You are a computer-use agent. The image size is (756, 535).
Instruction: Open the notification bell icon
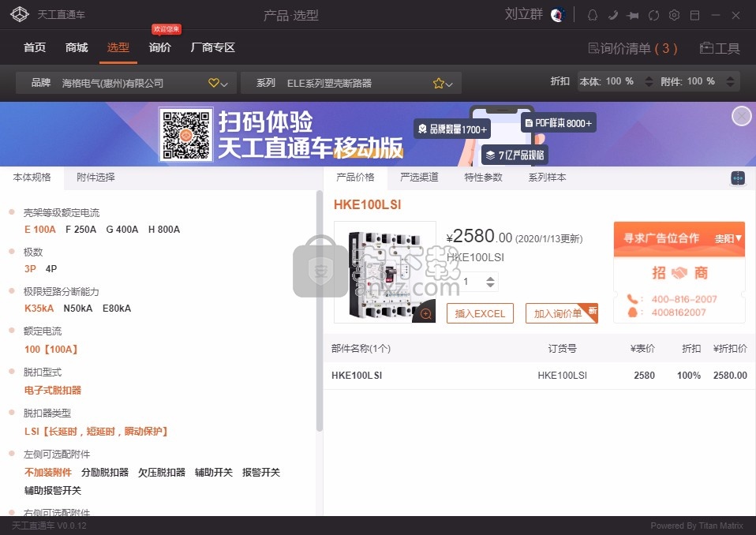point(593,16)
